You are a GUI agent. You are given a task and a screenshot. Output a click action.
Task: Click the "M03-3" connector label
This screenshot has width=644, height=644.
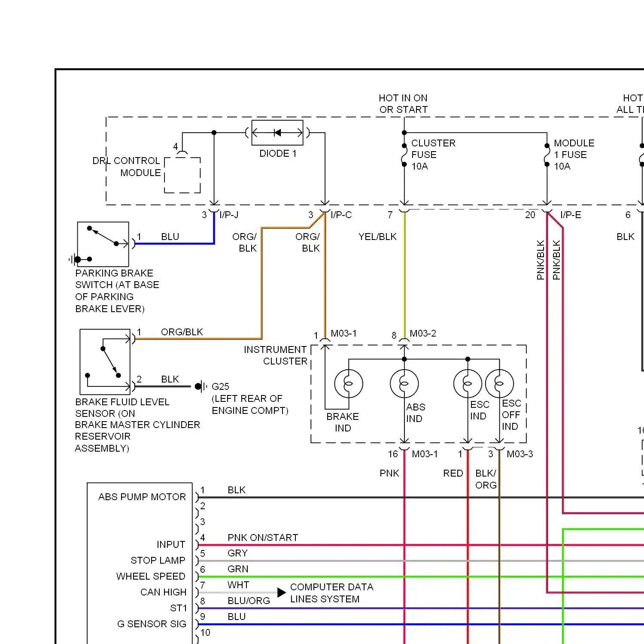(520, 454)
